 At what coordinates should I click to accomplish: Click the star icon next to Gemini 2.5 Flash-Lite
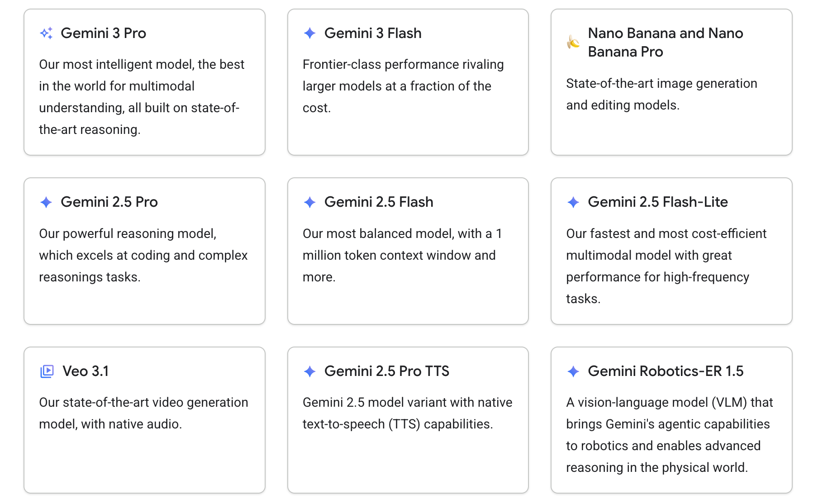coord(573,202)
